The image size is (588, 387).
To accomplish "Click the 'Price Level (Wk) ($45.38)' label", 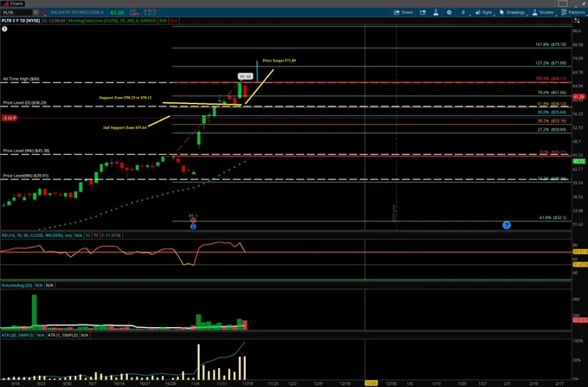I will tap(26, 151).
